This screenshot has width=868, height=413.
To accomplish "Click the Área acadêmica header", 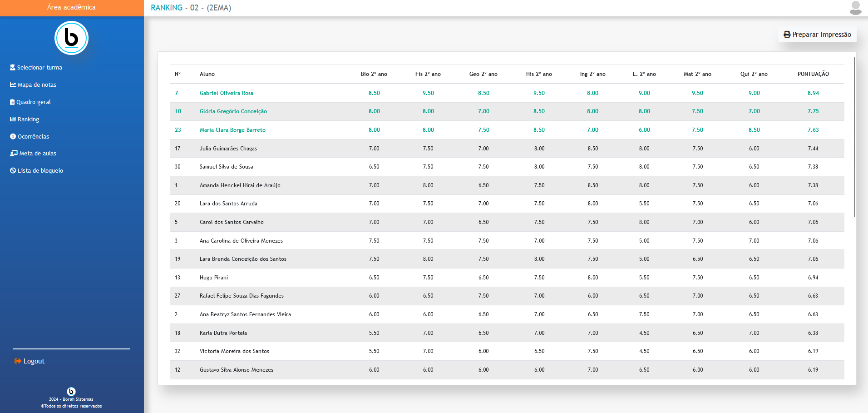I will tap(71, 7).
